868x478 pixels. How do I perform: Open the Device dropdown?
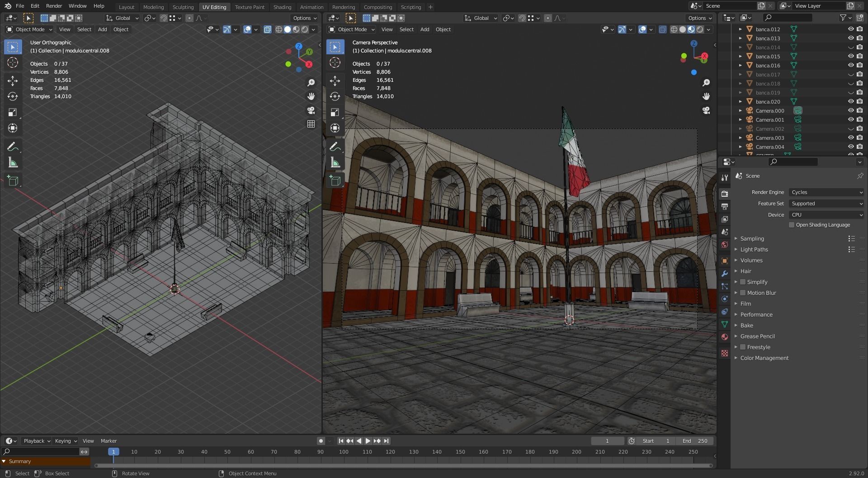tap(826, 215)
